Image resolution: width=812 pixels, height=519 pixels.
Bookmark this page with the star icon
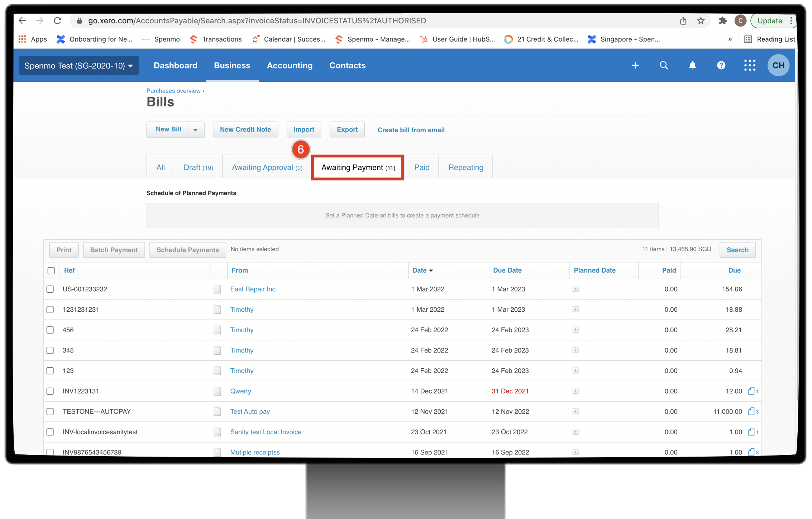701,21
